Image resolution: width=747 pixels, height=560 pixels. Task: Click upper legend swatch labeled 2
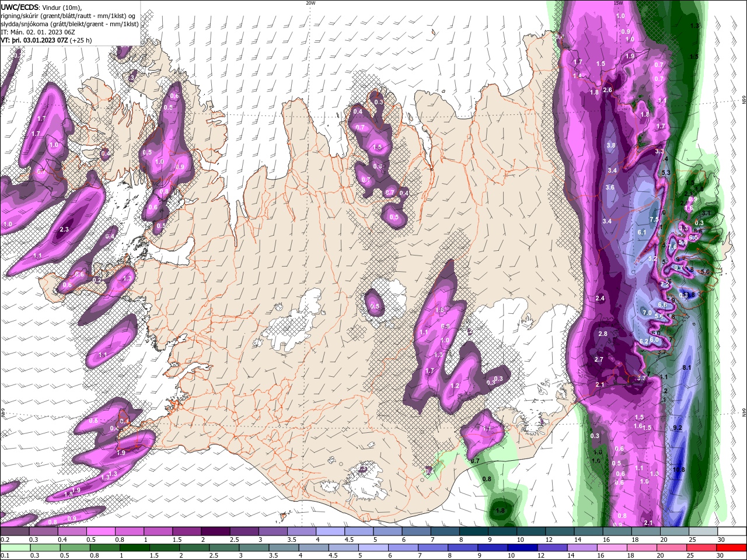215,531
